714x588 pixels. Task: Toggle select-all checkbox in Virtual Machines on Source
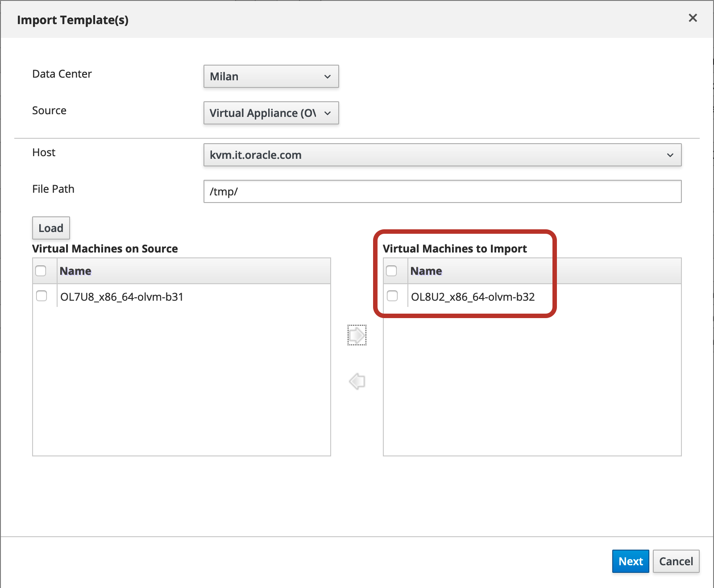point(41,271)
